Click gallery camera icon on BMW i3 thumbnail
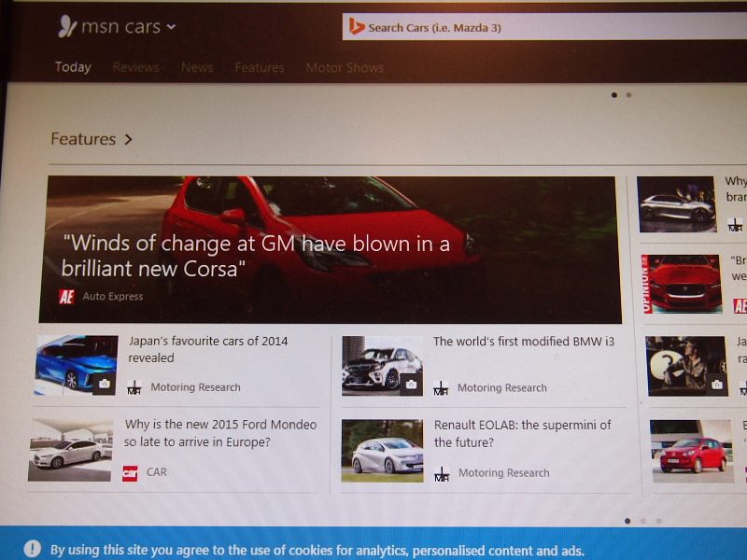Viewport: 747px width, 560px height. point(411,385)
